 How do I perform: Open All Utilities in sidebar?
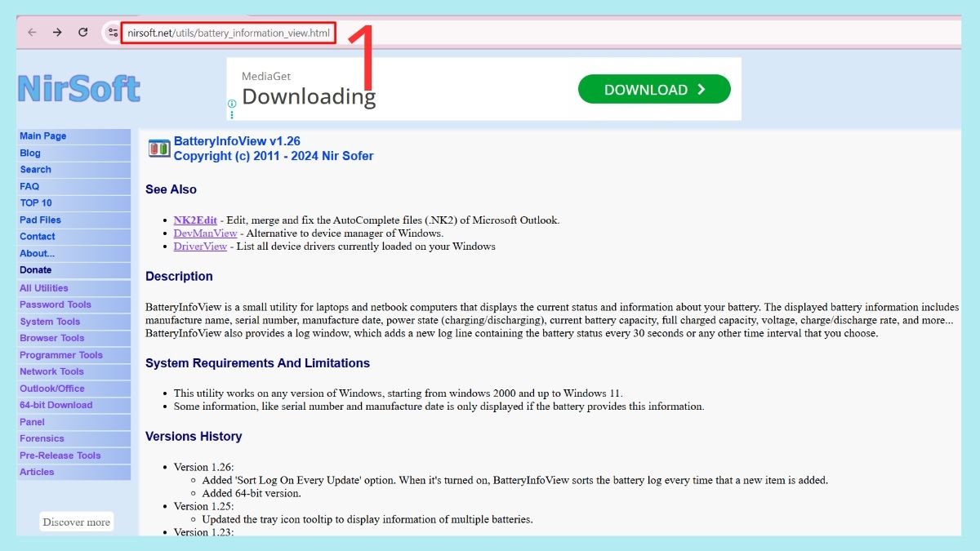tap(44, 288)
